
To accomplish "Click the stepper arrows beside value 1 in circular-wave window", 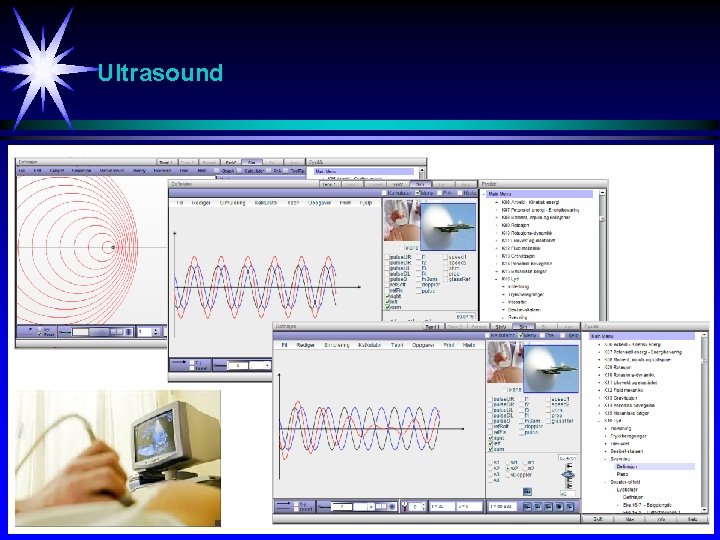I will 156,332.
